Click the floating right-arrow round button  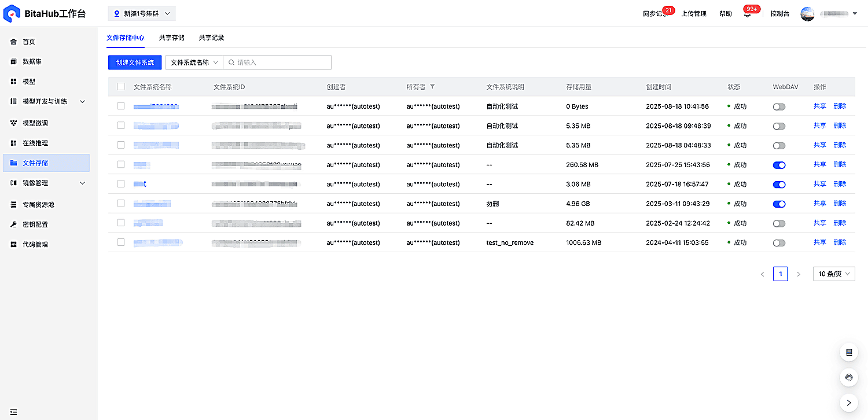pos(849,403)
